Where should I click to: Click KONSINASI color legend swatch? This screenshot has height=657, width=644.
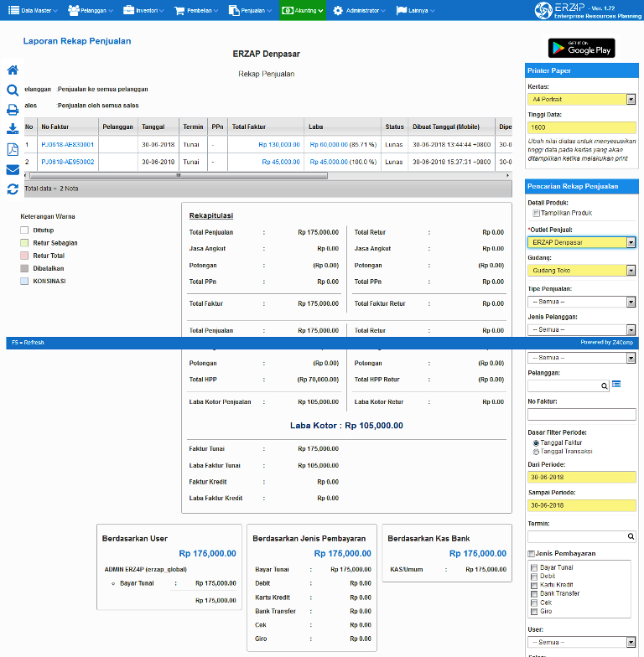(24, 282)
